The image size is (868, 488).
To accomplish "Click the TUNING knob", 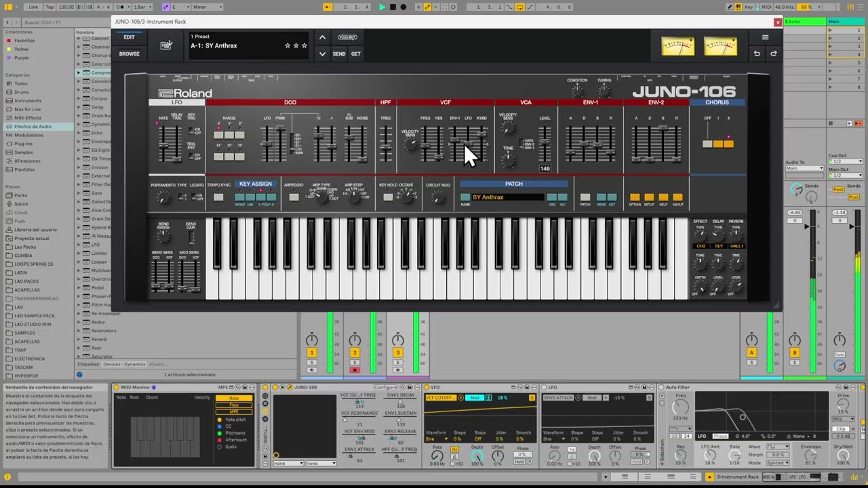I will click(x=604, y=90).
